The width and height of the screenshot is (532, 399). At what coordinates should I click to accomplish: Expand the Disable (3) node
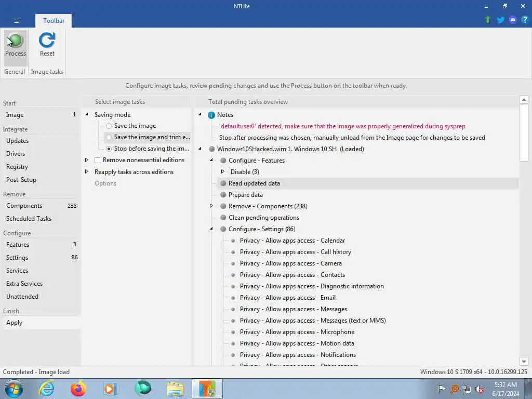coord(222,171)
